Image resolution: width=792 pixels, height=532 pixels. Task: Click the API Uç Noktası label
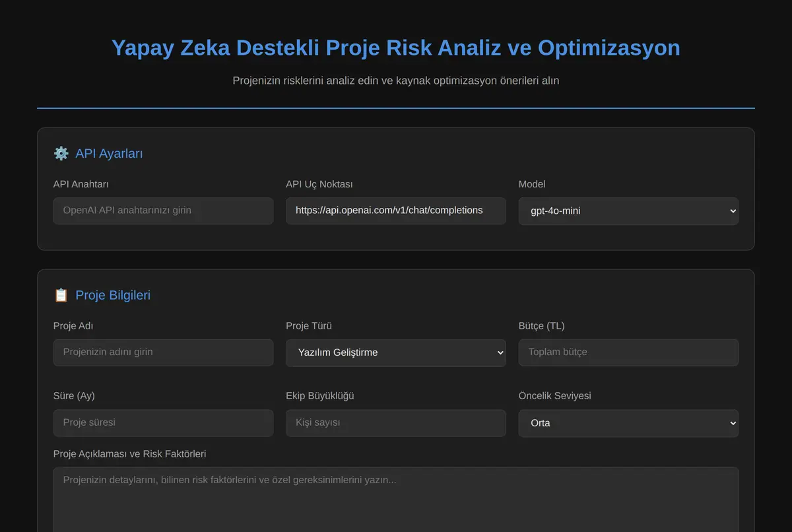[x=319, y=184]
